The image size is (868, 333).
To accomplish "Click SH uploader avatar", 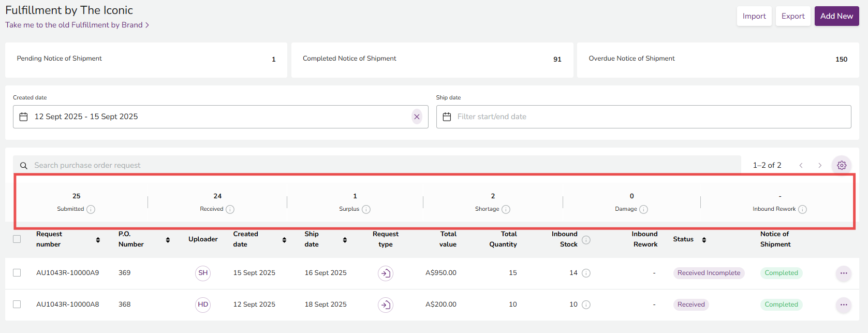I will coord(203,273).
